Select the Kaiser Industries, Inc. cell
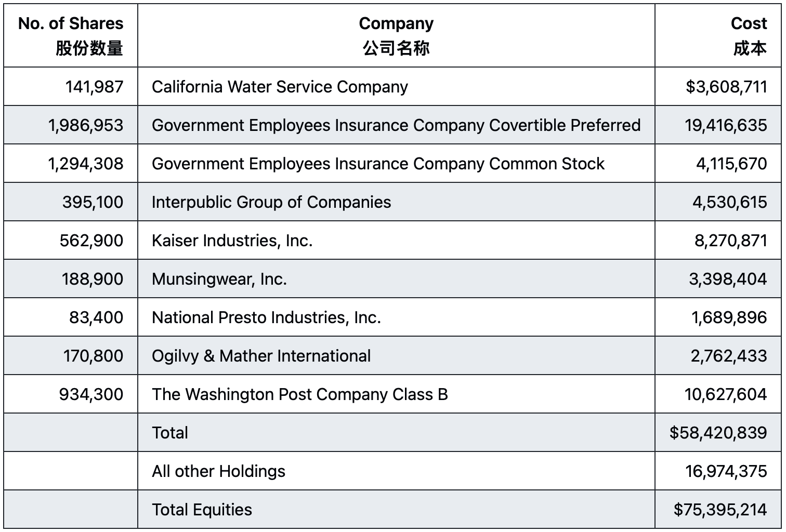The height and width of the screenshot is (532, 786). coord(396,240)
